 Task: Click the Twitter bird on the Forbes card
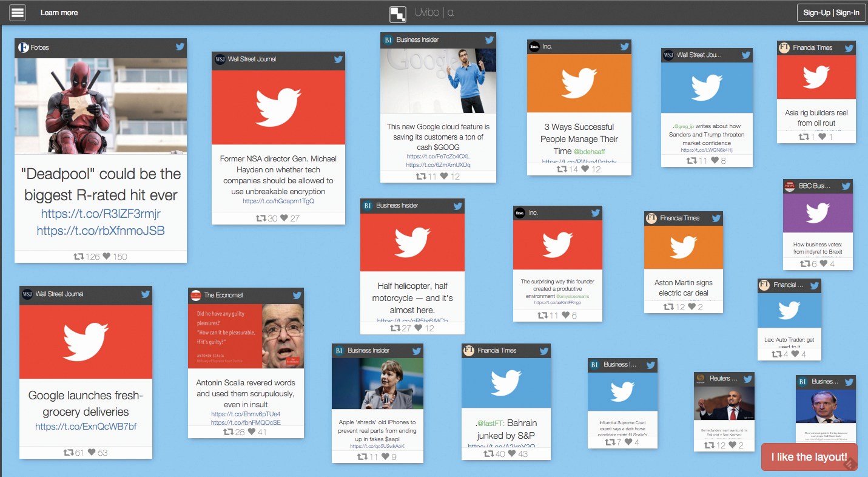pos(180,47)
